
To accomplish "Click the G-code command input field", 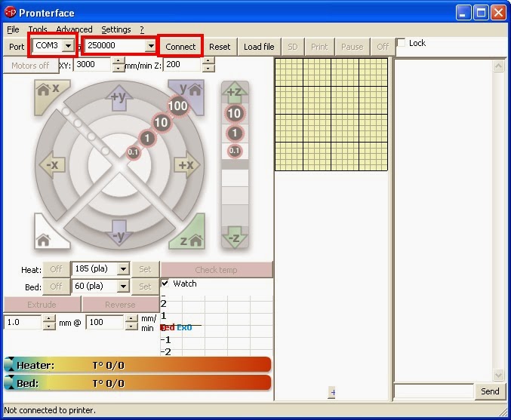I will tap(434, 391).
